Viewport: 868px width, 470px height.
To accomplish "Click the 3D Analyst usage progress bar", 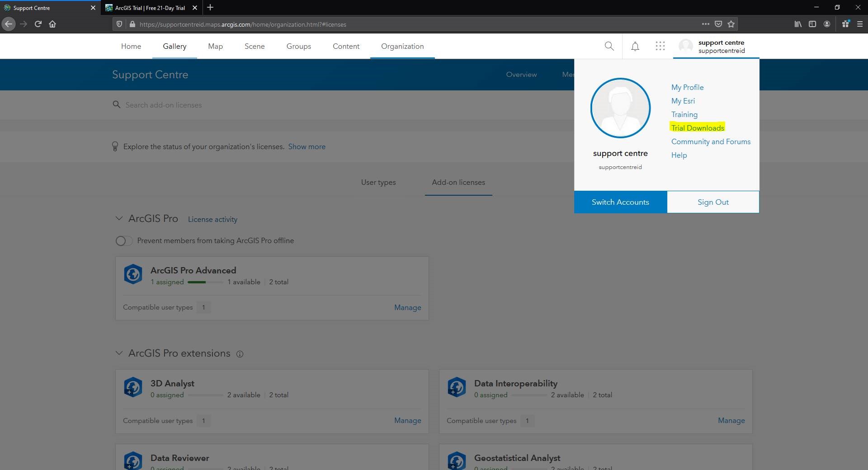I will (x=205, y=395).
